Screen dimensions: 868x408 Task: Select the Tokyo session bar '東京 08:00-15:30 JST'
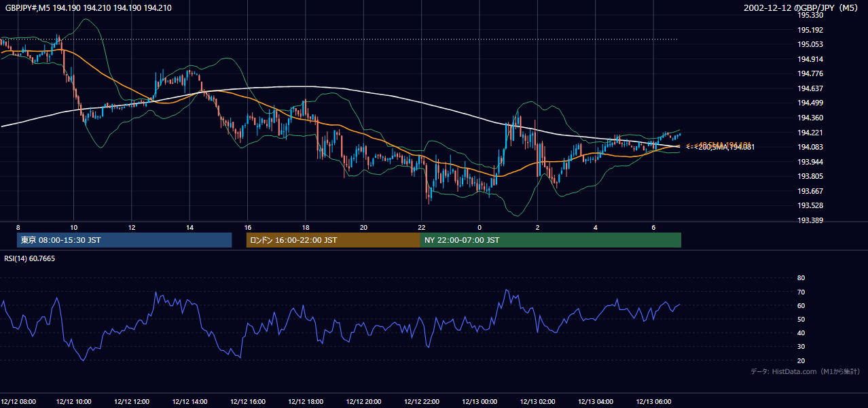[x=124, y=240]
